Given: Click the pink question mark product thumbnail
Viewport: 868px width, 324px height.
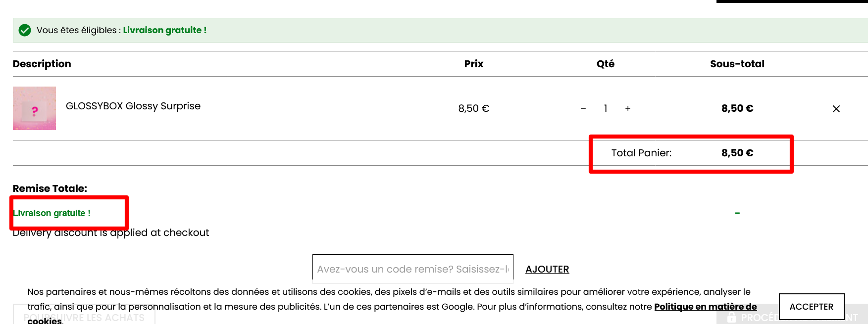Looking at the screenshot, I should pyautogui.click(x=34, y=108).
